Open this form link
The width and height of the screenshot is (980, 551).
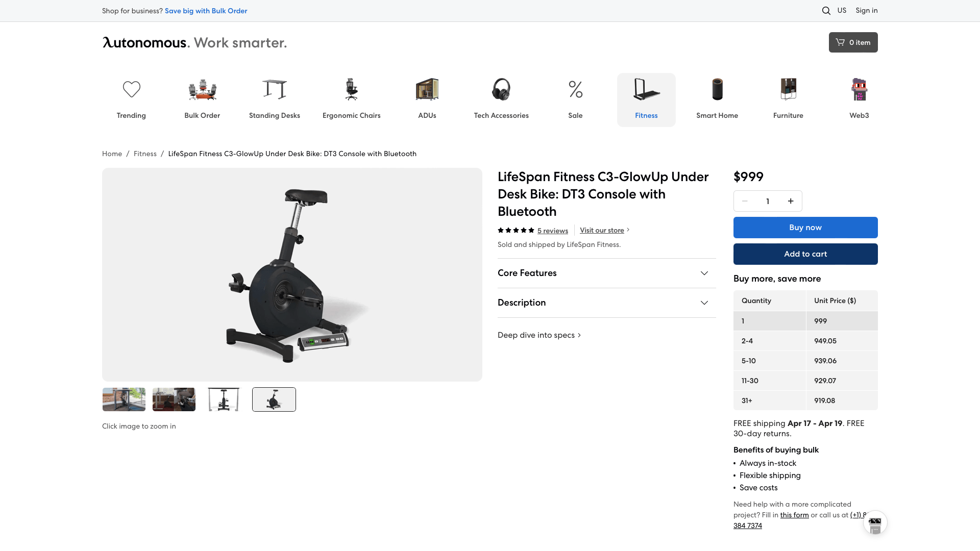pyautogui.click(x=794, y=515)
